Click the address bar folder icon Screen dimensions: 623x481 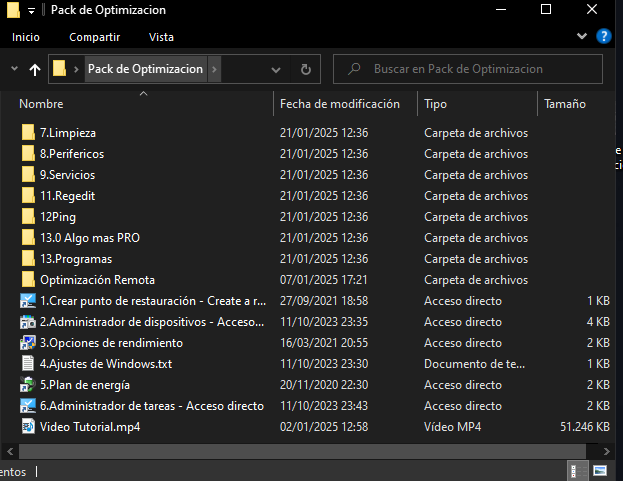(60, 69)
